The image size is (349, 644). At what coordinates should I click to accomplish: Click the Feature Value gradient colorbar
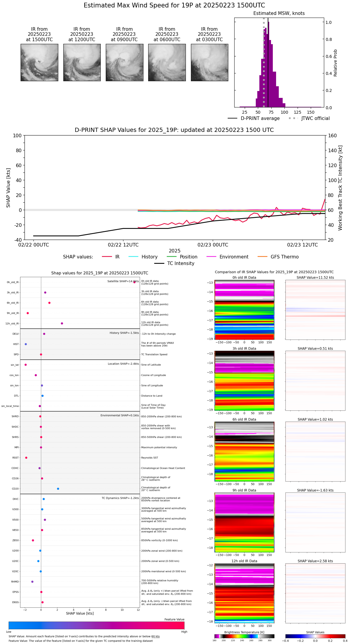tap(96, 625)
